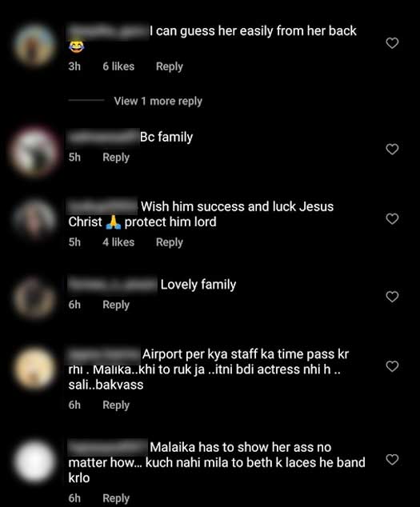The width and height of the screenshot is (420, 507).
Task: Open white avatar of 'Malaika has to show' commenter
Action: coord(34,461)
